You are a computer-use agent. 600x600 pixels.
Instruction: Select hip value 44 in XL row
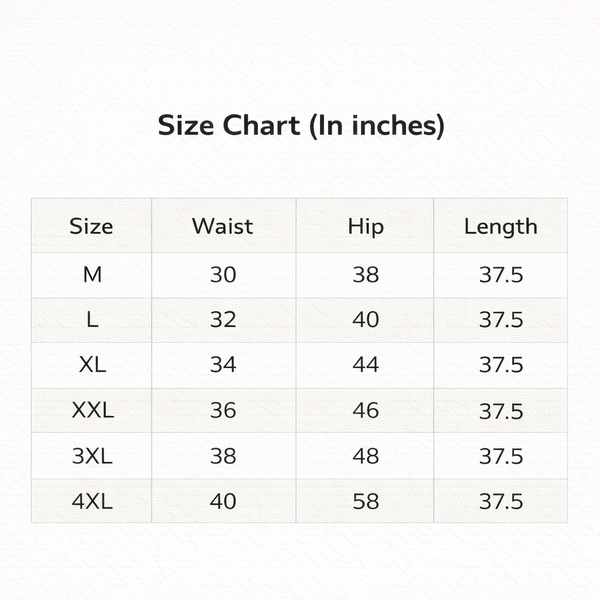point(365,365)
